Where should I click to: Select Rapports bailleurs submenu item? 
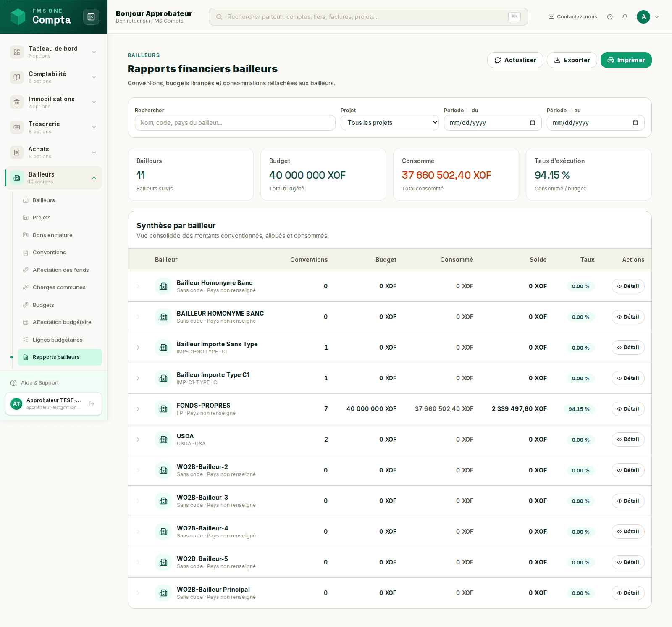pyautogui.click(x=60, y=357)
